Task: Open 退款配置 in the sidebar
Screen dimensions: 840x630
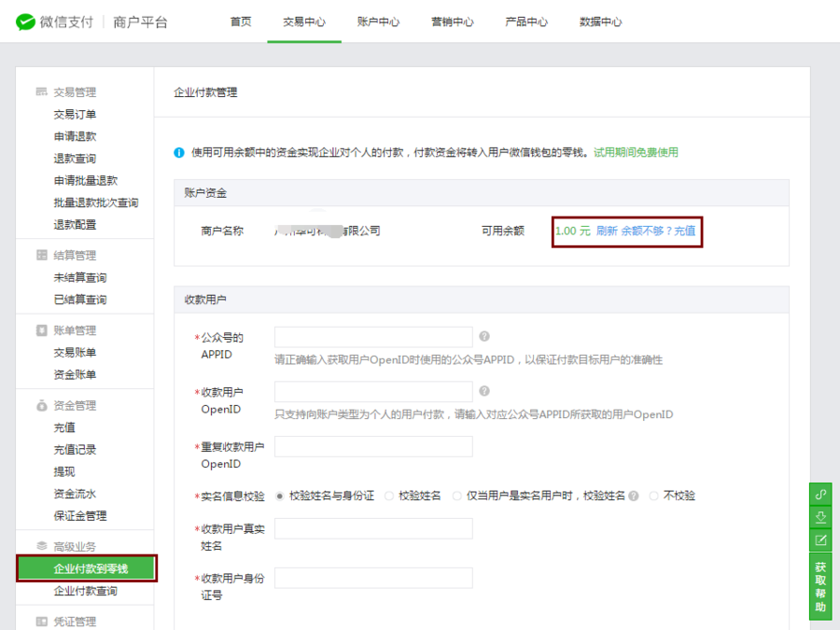Action: point(75,224)
